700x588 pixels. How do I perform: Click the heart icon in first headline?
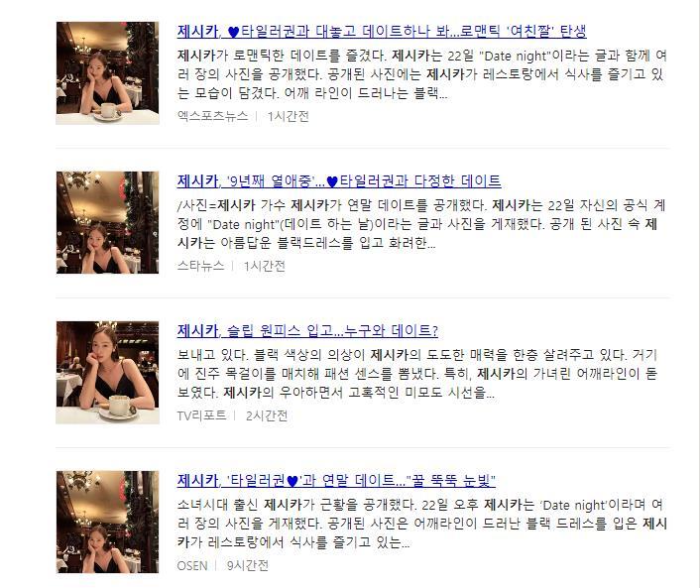point(233,32)
